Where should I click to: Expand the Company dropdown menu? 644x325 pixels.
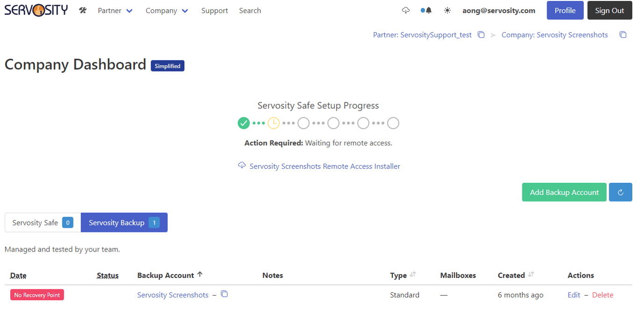[x=167, y=10]
